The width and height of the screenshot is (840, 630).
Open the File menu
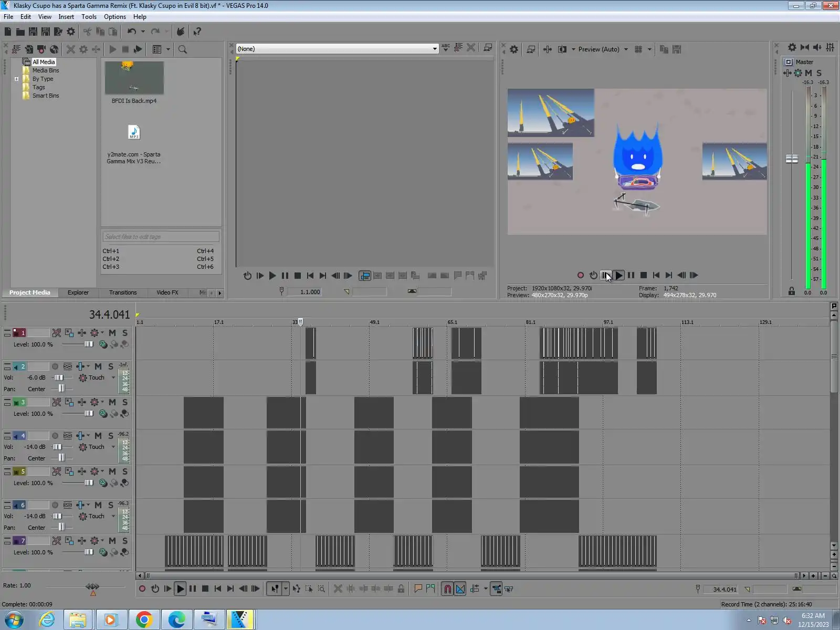[x=8, y=17]
